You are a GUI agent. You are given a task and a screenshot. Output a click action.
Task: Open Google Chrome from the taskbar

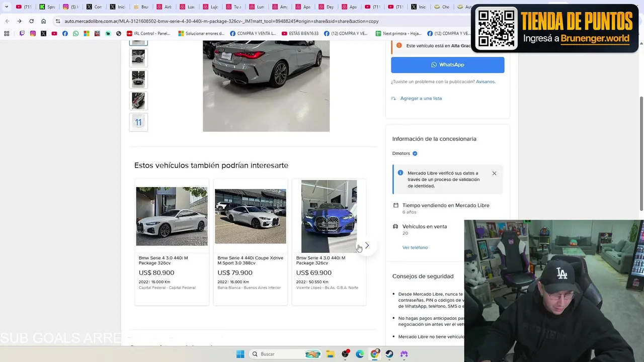(374, 354)
